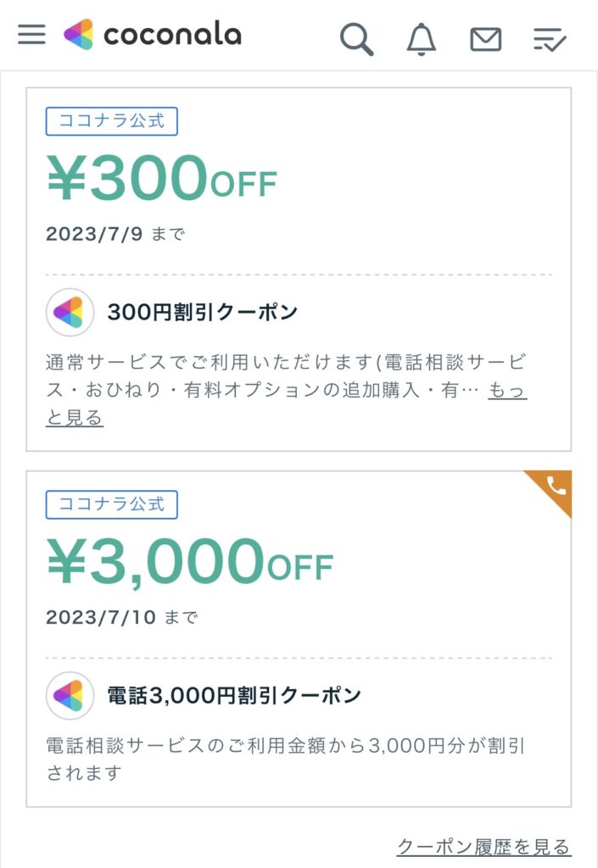This screenshot has width=598, height=868.
Task: Open クーポン履歴を見る link
Action: 483,846
